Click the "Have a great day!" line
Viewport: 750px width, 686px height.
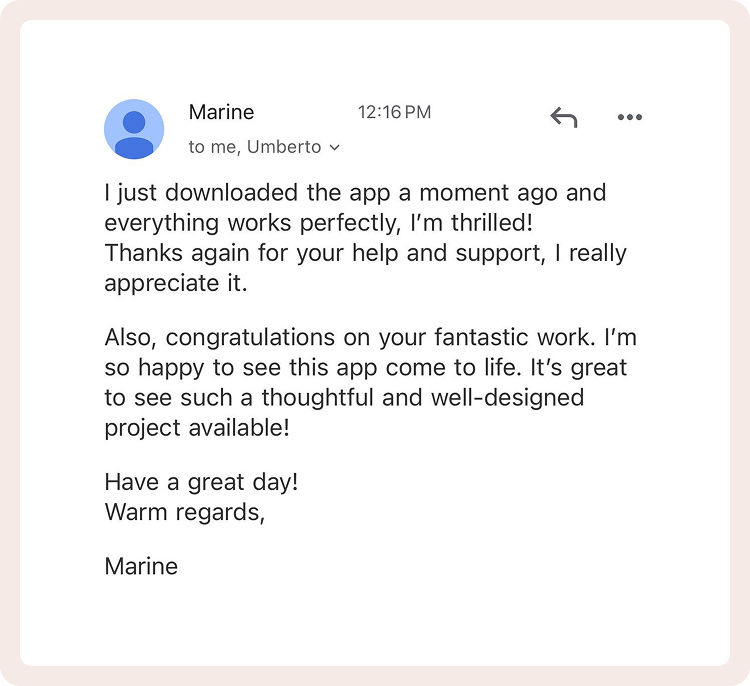[201, 482]
